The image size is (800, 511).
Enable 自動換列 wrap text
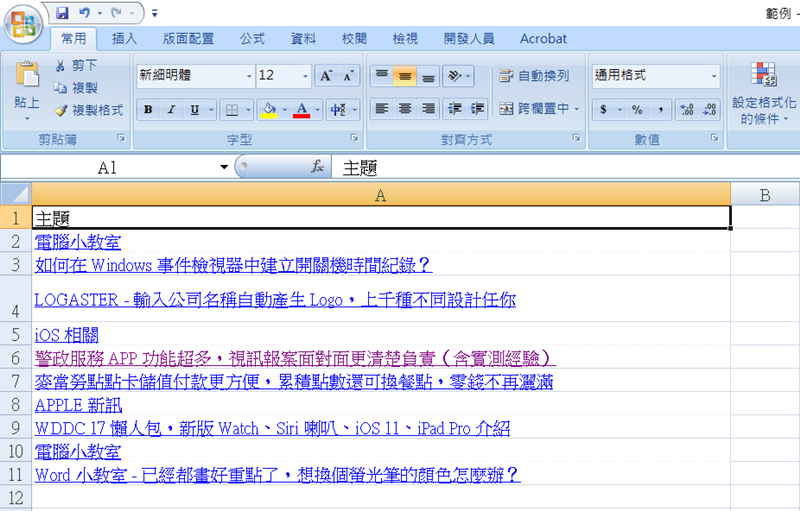coord(534,76)
